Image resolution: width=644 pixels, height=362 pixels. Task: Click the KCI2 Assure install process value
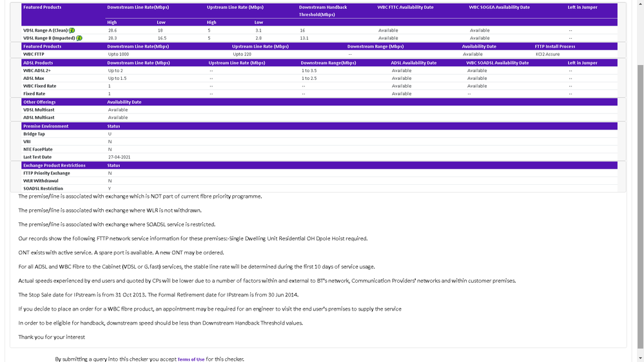point(547,54)
